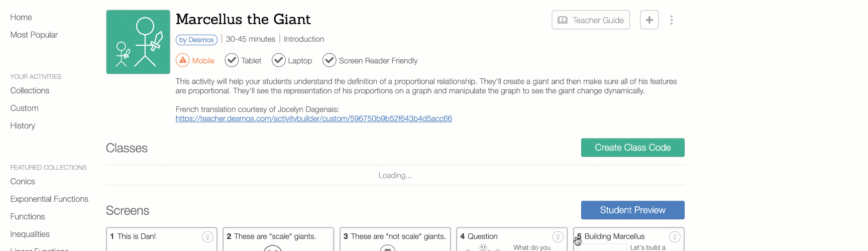Click the Screen Reader Friendly checkmark icon
Viewport: 868px width, 251px height.
pos(330,60)
